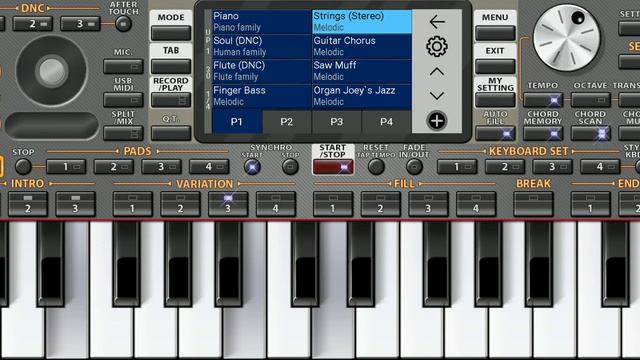Pick the Saw Muff sound
The height and width of the screenshot is (360, 640).
362,71
